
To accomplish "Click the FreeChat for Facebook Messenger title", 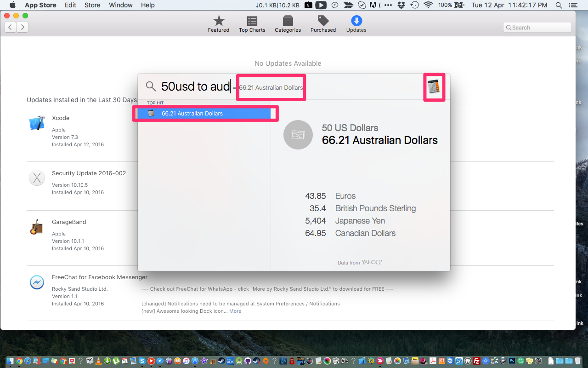I will pyautogui.click(x=100, y=277).
